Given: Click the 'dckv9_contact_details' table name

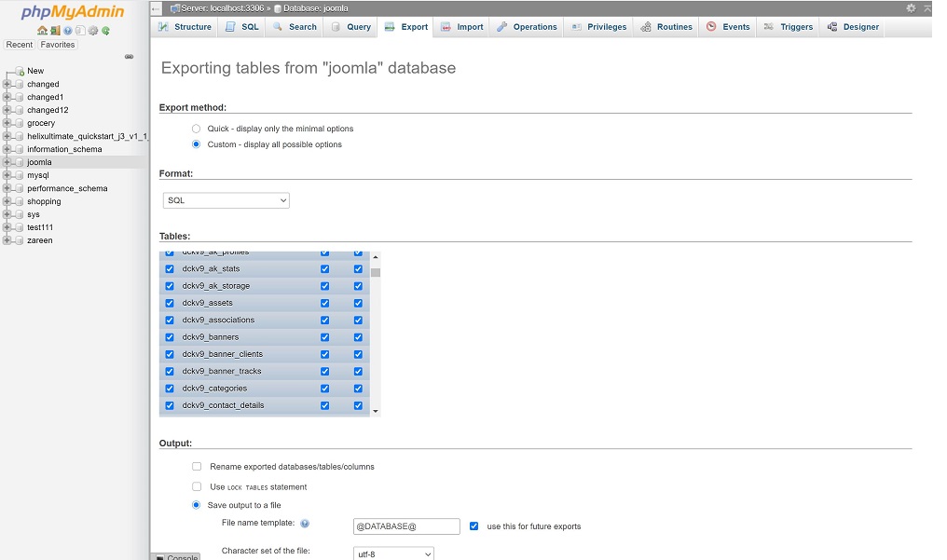Looking at the screenshot, I should (223, 405).
